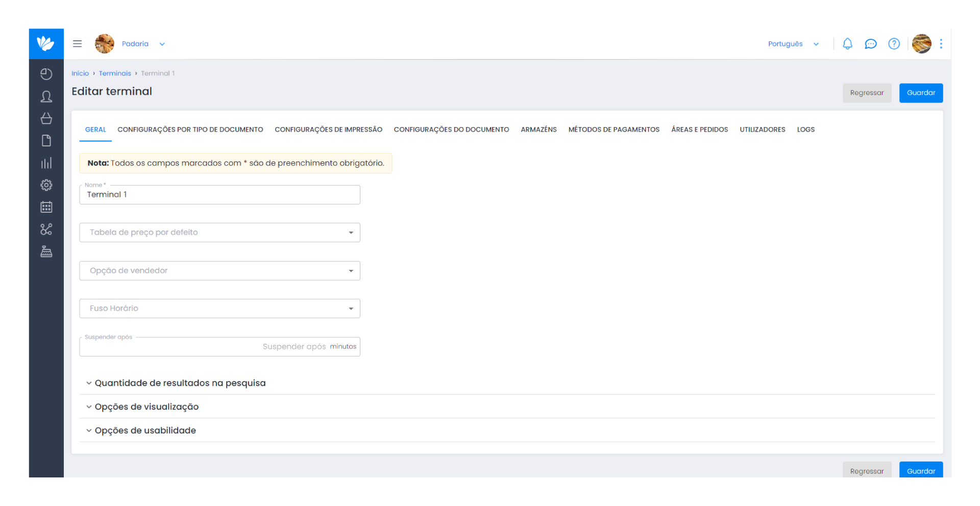Screen dimensions: 980x506
Task: Go to Início breadcrumb link
Action: [80, 73]
